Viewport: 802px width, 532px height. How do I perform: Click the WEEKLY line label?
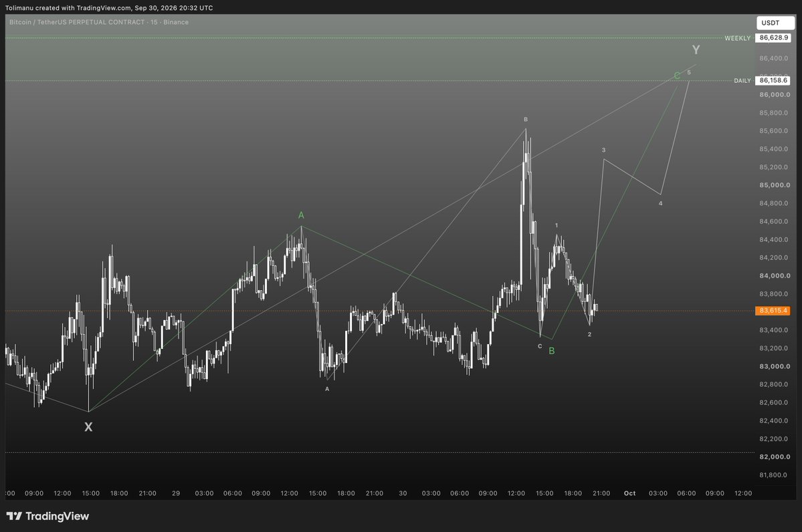point(738,38)
